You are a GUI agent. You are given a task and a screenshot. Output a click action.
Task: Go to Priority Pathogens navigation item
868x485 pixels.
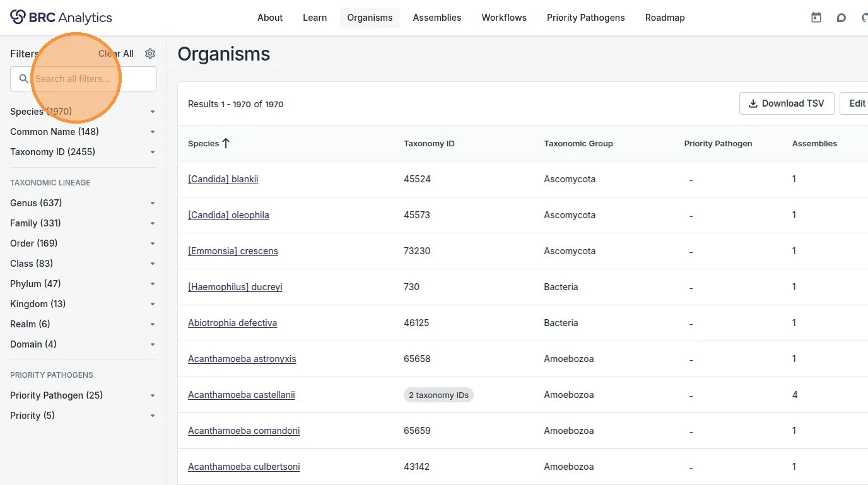pos(586,18)
